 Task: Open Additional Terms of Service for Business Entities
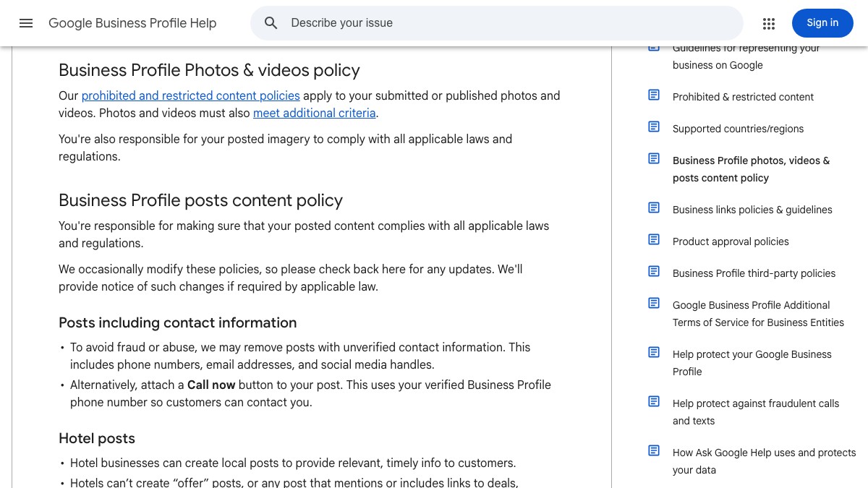[x=758, y=314]
